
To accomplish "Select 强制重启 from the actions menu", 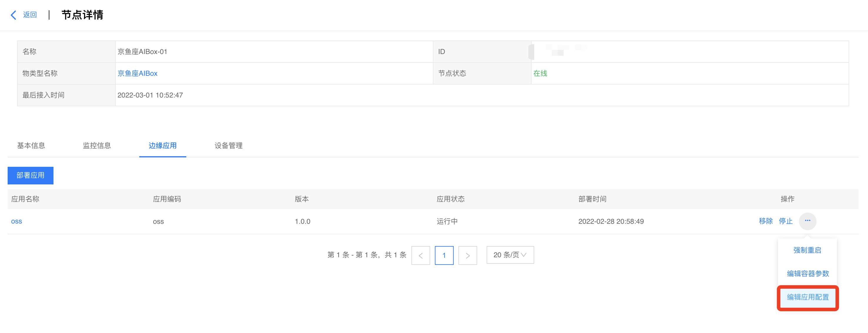I will [x=807, y=250].
